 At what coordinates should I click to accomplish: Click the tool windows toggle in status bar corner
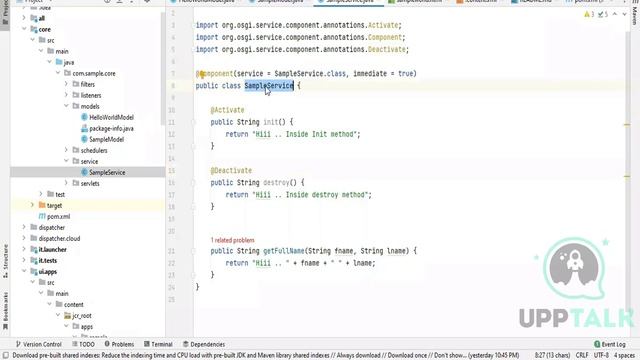pyautogui.click(x=6, y=355)
